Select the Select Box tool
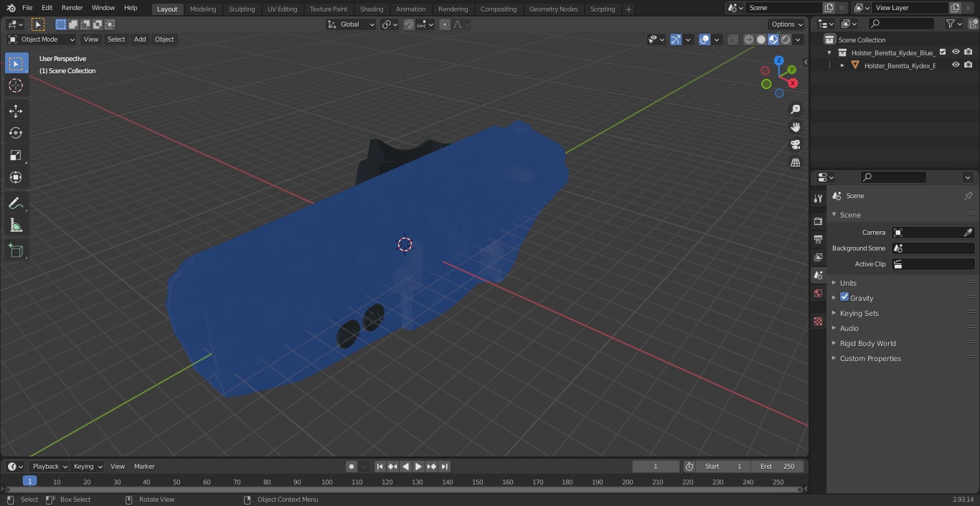 (x=16, y=63)
